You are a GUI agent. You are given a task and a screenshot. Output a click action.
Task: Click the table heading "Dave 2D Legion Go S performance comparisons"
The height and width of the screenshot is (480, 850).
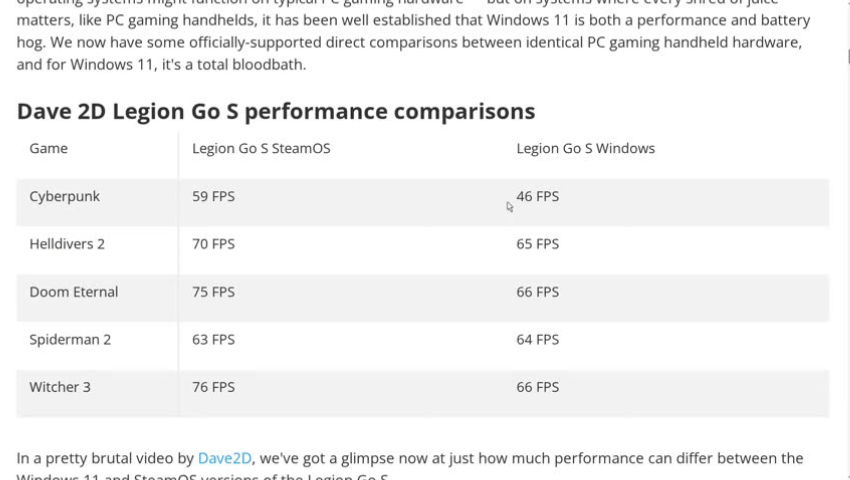[x=276, y=111]
